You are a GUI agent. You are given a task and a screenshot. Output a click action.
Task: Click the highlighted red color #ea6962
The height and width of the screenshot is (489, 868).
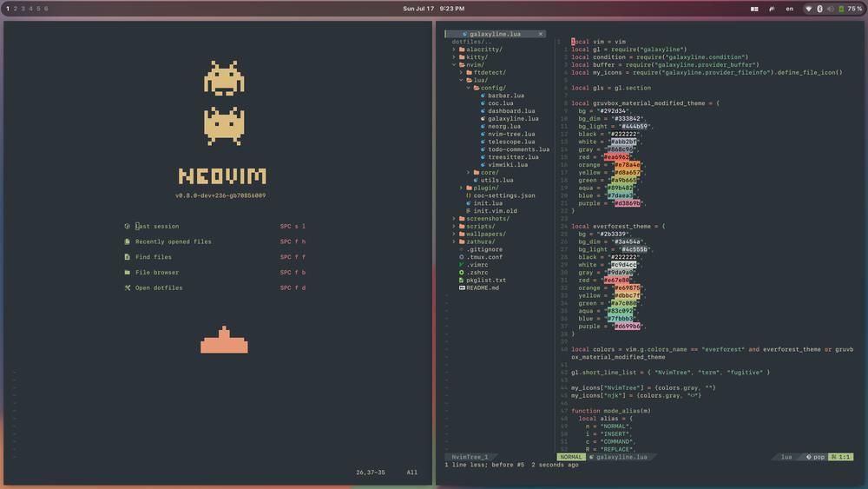(x=616, y=157)
